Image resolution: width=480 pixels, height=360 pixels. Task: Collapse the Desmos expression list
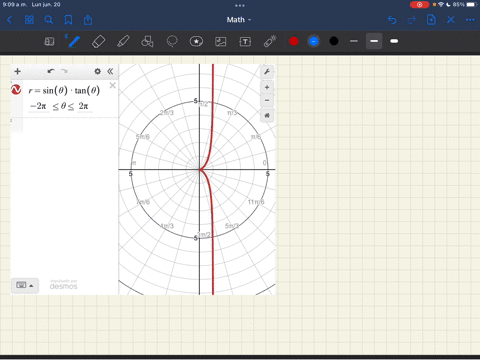tap(110, 71)
